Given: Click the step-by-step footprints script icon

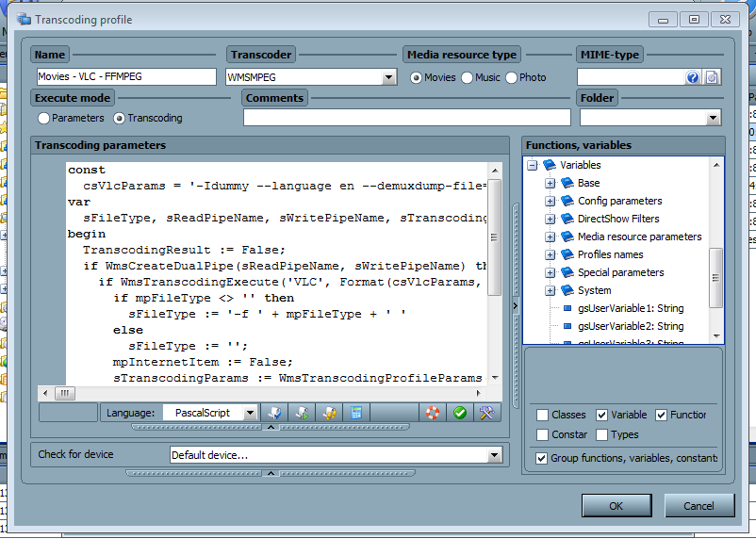Looking at the screenshot, I should pyautogui.click(x=329, y=413).
